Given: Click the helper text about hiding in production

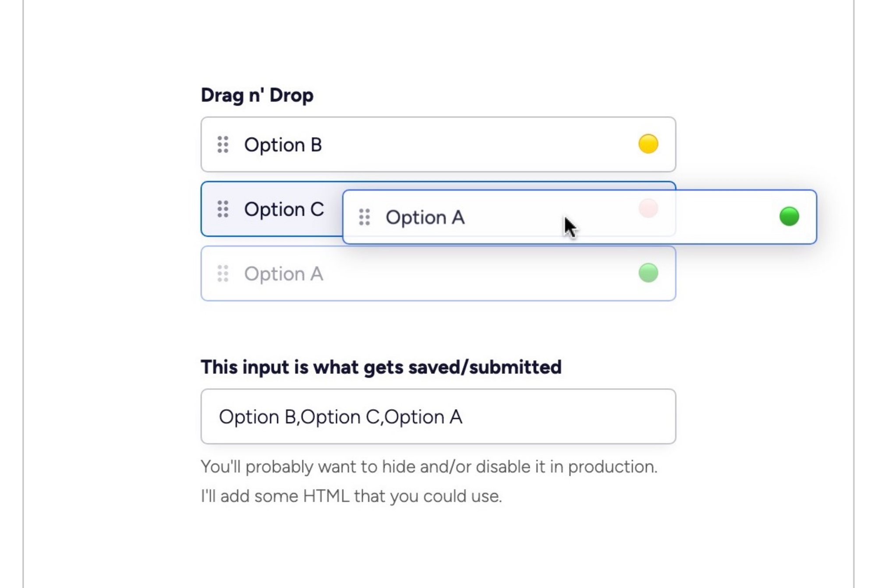Looking at the screenshot, I should click(429, 468).
